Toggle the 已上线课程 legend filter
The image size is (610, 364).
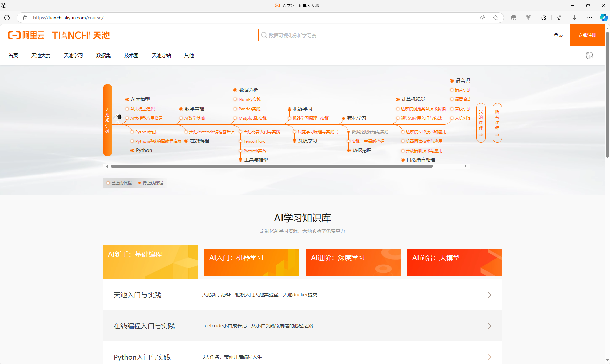click(119, 183)
